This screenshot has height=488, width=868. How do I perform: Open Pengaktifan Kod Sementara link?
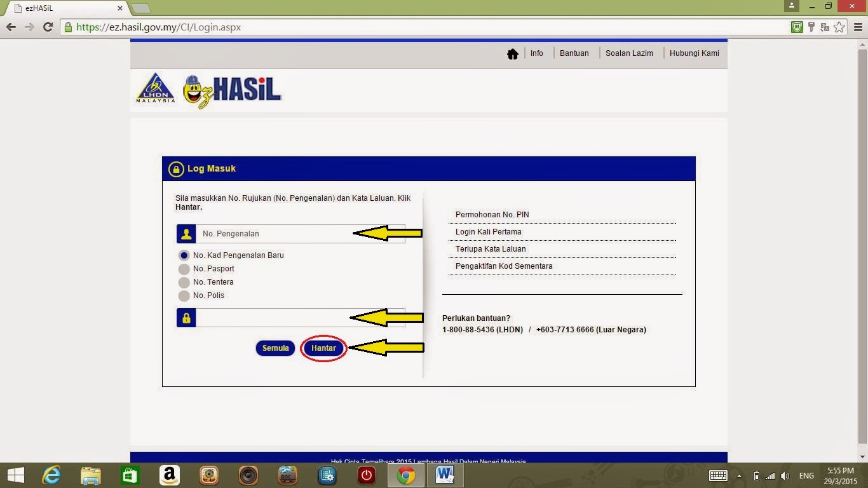pyautogui.click(x=504, y=266)
